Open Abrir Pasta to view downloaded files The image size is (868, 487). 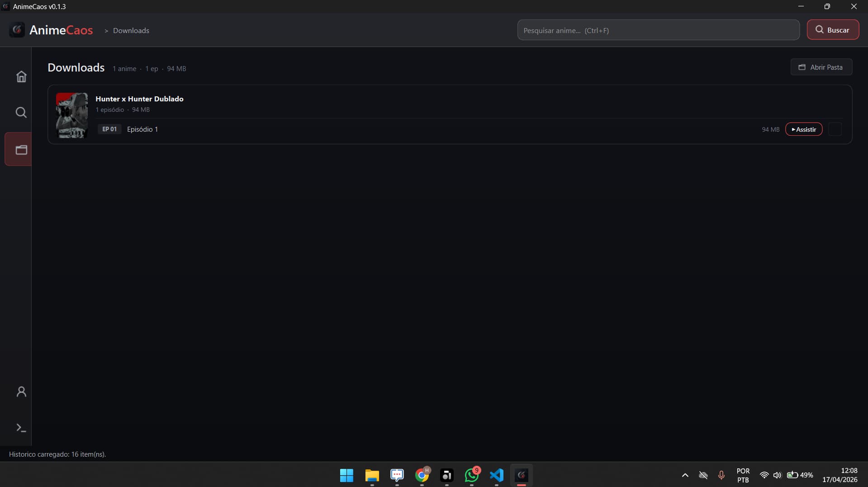(x=821, y=67)
